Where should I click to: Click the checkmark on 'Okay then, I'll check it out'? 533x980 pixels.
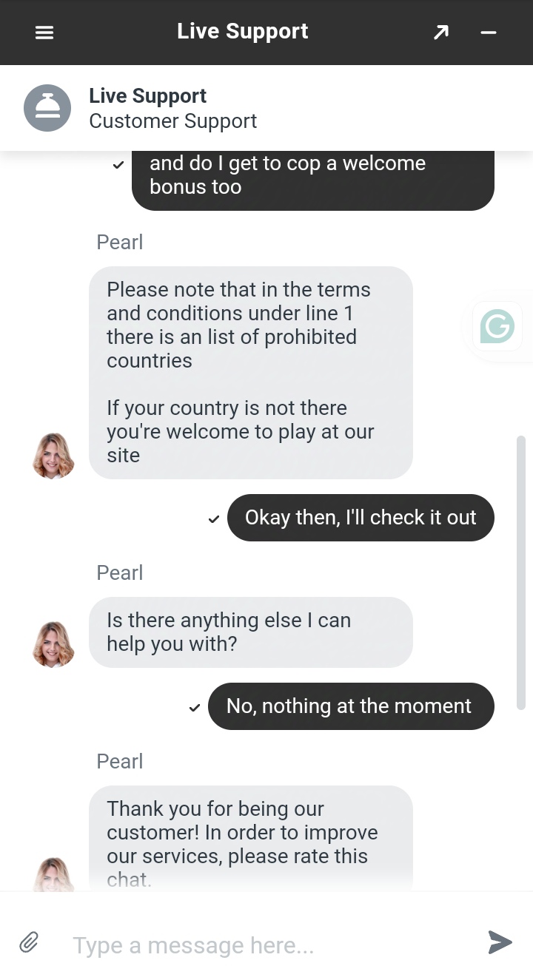[213, 518]
